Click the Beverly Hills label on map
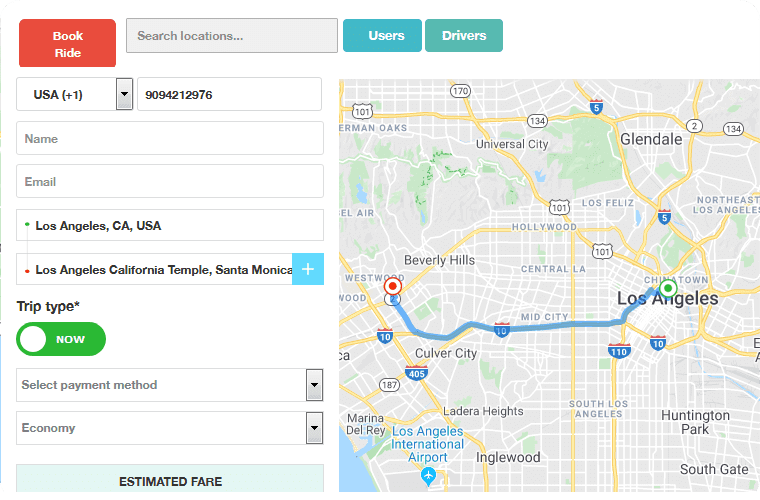760x500 pixels. tap(439, 260)
